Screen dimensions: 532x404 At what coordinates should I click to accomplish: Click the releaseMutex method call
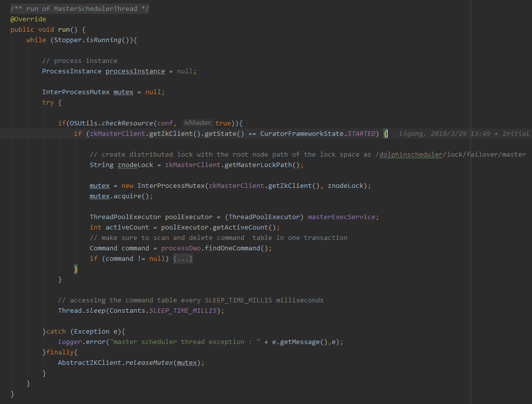coord(149,363)
